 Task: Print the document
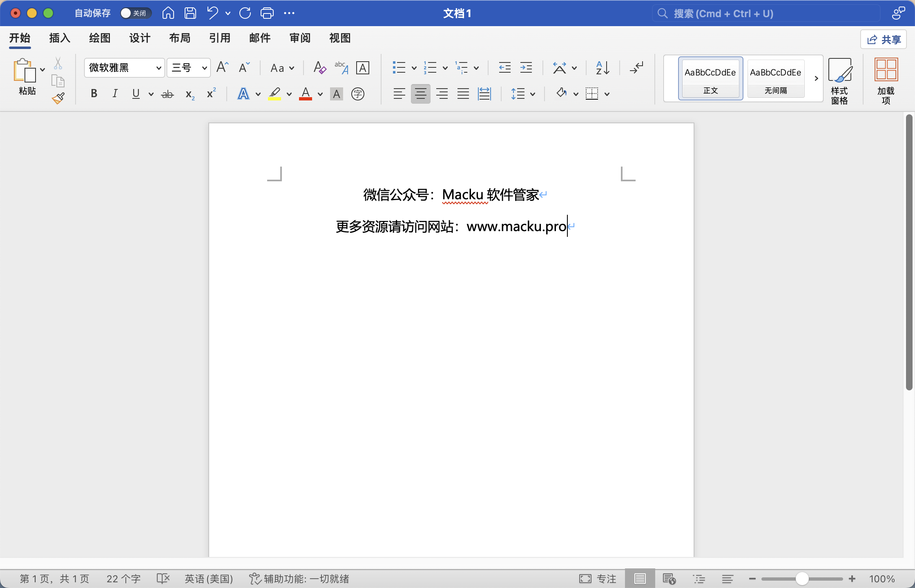[267, 13]
